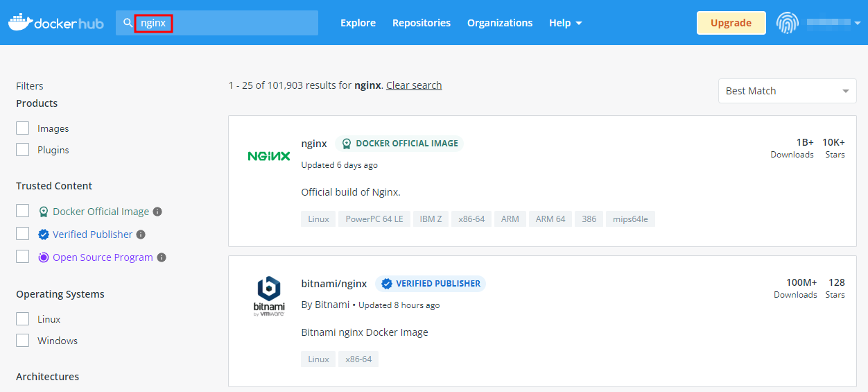Open the bitnami/nginx repository title
868x392 pixels.
(334, 284)
